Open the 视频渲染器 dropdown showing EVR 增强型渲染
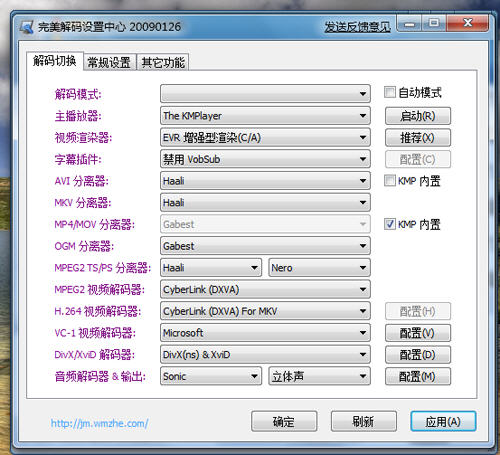Image resolution: width=500 pixels, height=455 pixels. (x=265, y=137)
